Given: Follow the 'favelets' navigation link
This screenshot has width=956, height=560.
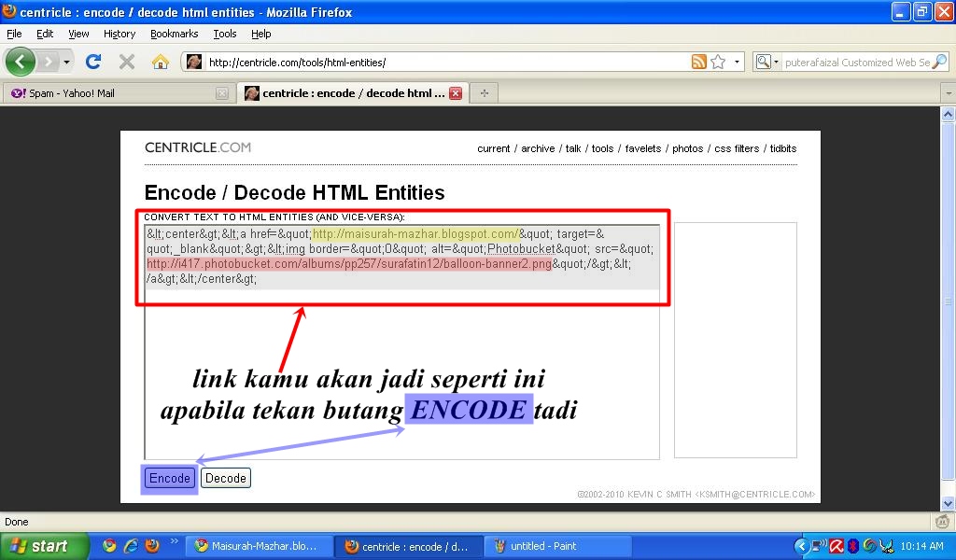Looking at the screenshot, I should click(x=642, y=148).
